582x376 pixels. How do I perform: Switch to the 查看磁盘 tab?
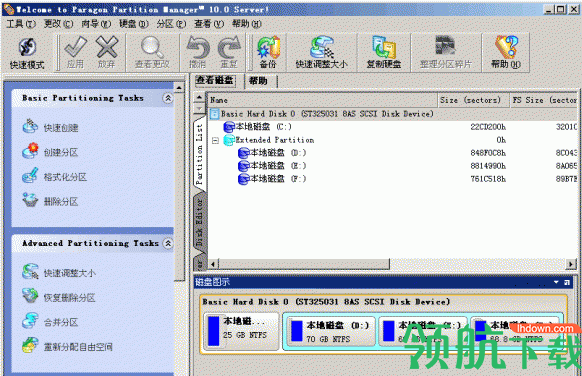click(x=215, y=80)
